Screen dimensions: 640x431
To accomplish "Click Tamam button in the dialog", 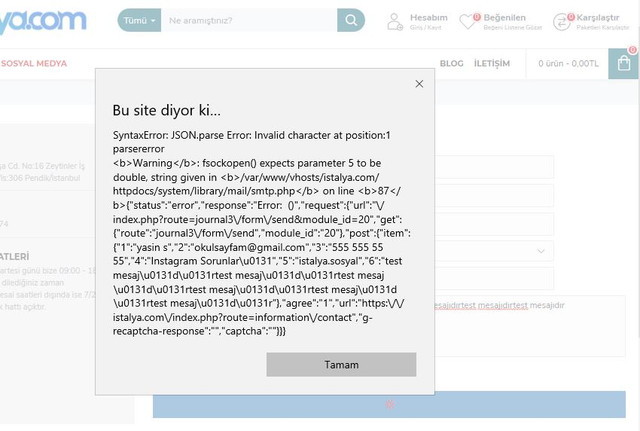I will coord(341,364).
